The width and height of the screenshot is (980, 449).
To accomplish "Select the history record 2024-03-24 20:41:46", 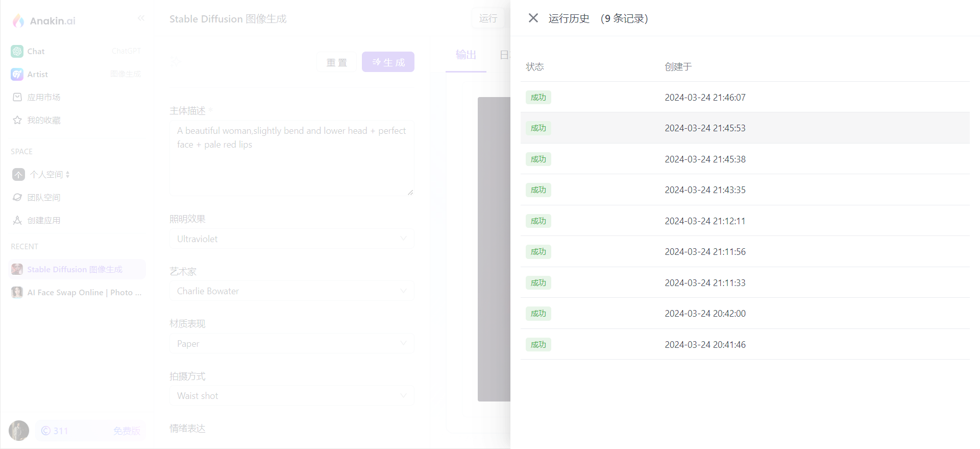I will [745, 344].
